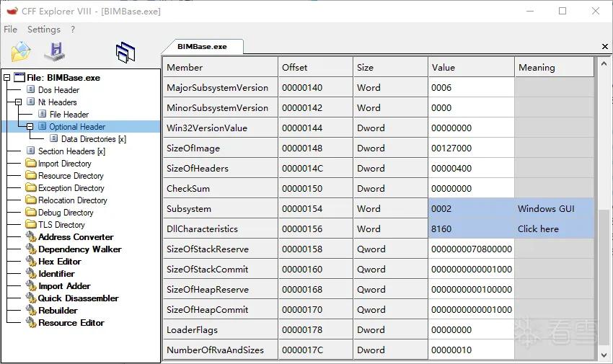613x364 pixels.
Task: Click the Size column header
Action: pyautogui.click(x=391, y=67)
